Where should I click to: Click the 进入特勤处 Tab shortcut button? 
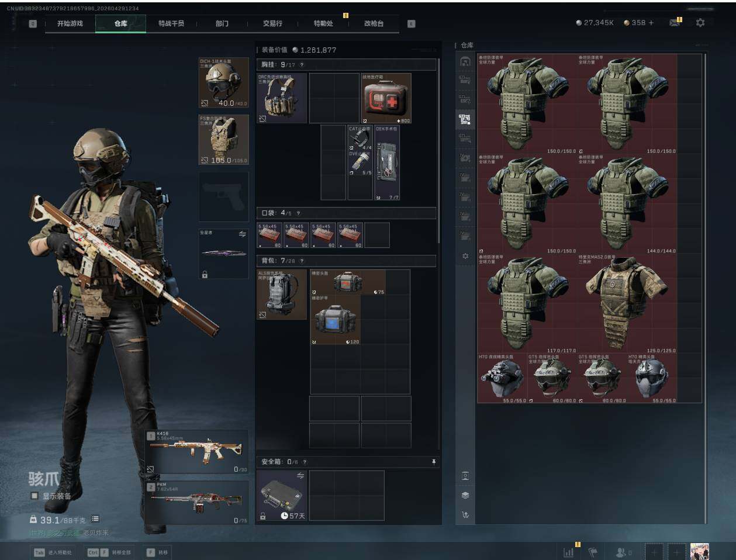click(x=52, y=552)
